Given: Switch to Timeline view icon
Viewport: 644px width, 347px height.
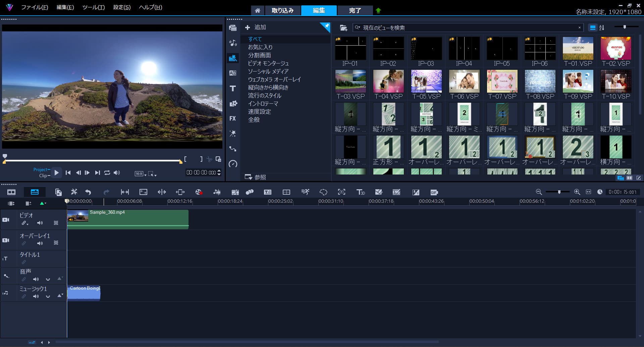Looking at the screenshot, I should (x=35, y=192).
